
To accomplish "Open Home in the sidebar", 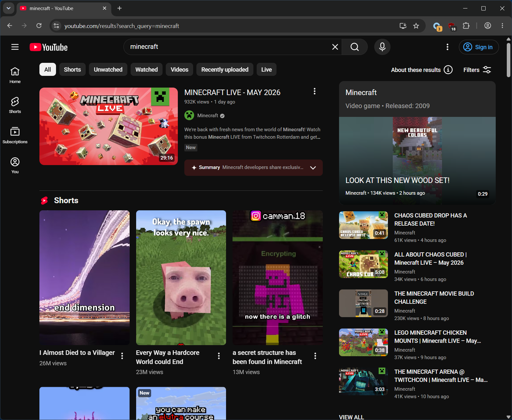I will click(x=15, y=75).
